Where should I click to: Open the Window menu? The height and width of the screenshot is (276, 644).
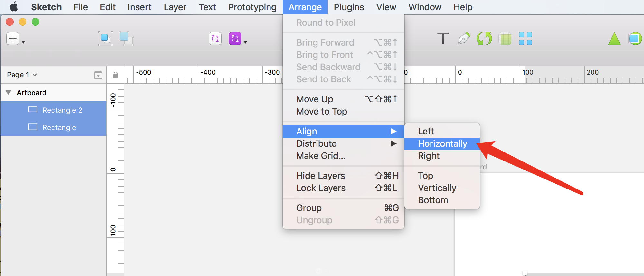point(425,7)
